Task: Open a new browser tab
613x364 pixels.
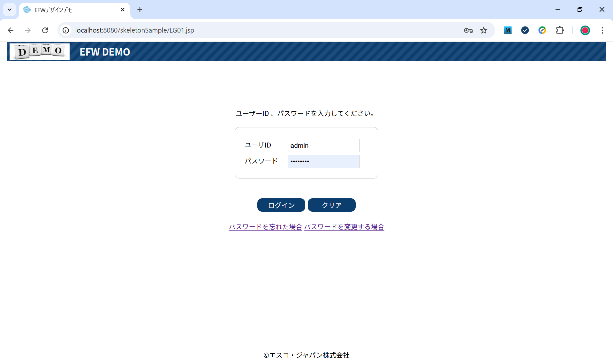Action: point(140,10)
